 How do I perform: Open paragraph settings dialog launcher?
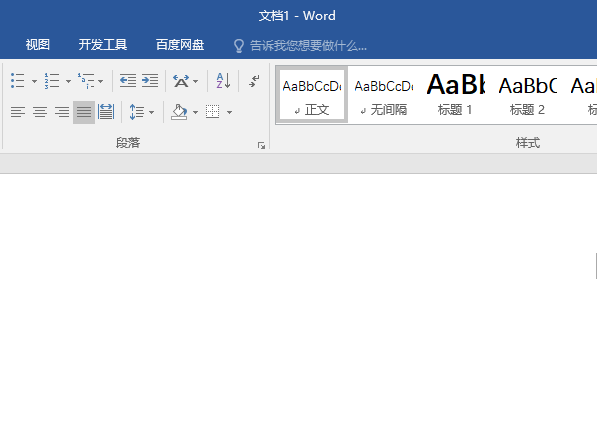261,145
